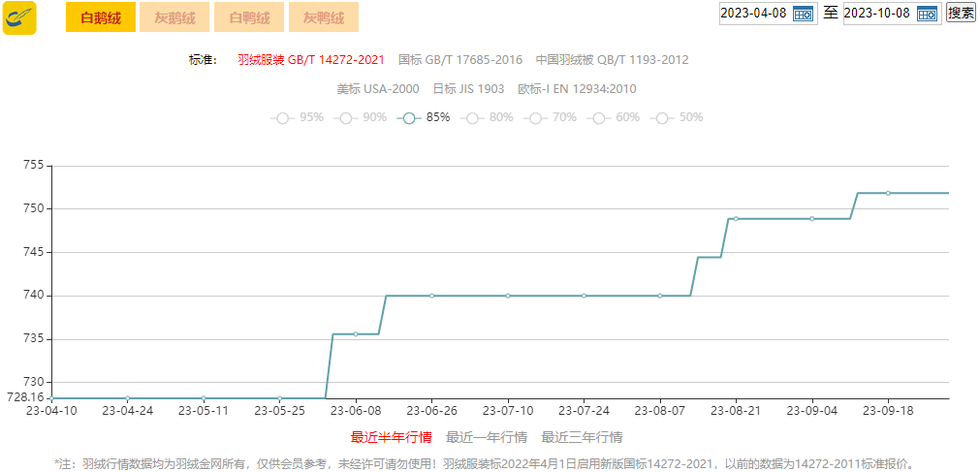Click data point at 23-08-21

737,219
